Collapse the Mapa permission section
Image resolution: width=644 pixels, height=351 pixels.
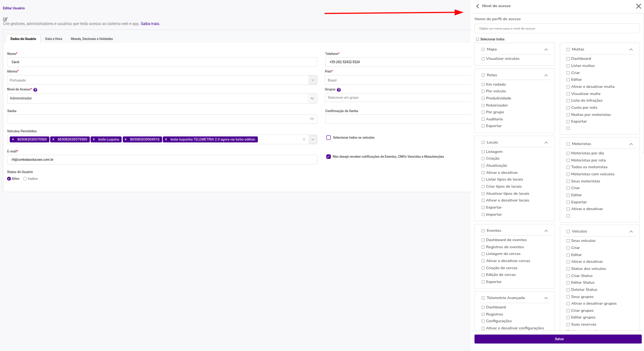pyautogui.click(x=546, y=49)
